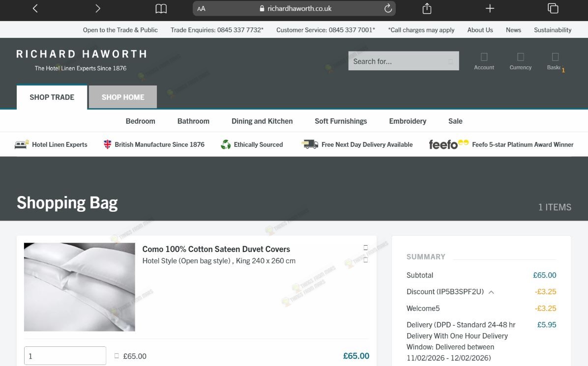
Task: Open the Sale menu
Action: pyautogui.click(x=455, y=121)
